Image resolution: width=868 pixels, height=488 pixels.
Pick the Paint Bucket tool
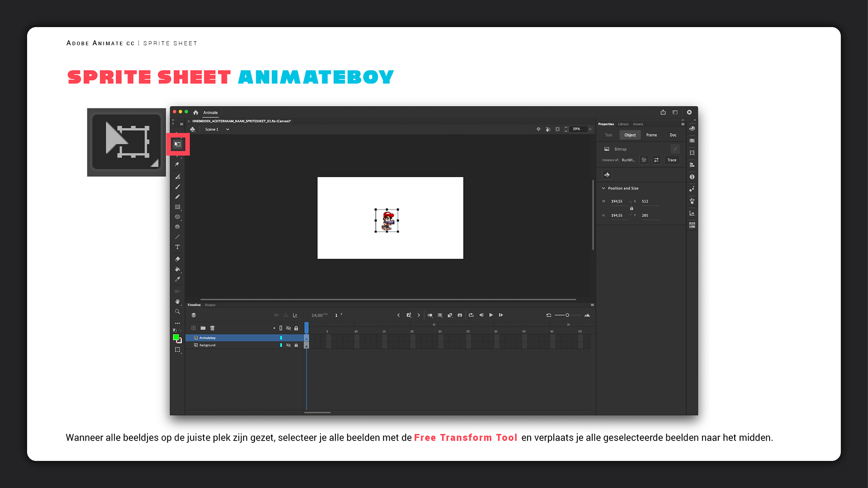pos(177,269)
